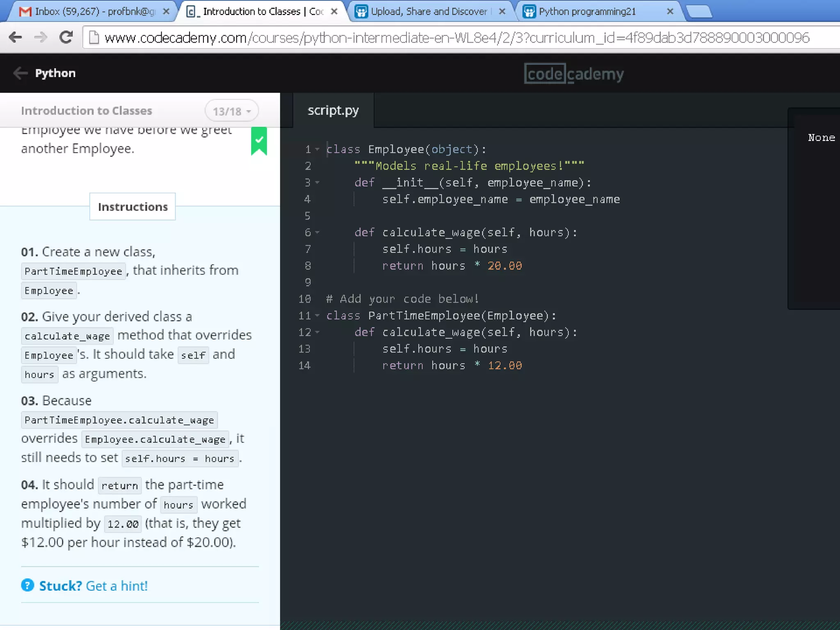This screenshot has height=630, width=840.
Task: Click the 'return hours * 20.00' line
Action: pyautogui.click(x=452, y=266)
